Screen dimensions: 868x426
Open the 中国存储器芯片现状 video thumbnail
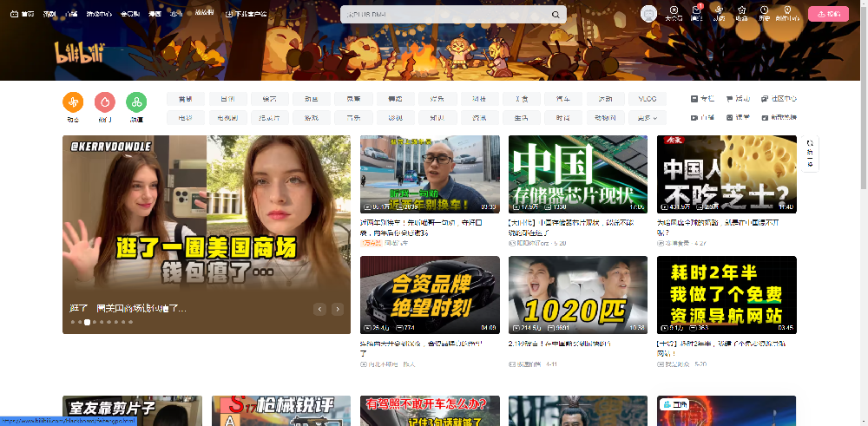coord(577,174)
